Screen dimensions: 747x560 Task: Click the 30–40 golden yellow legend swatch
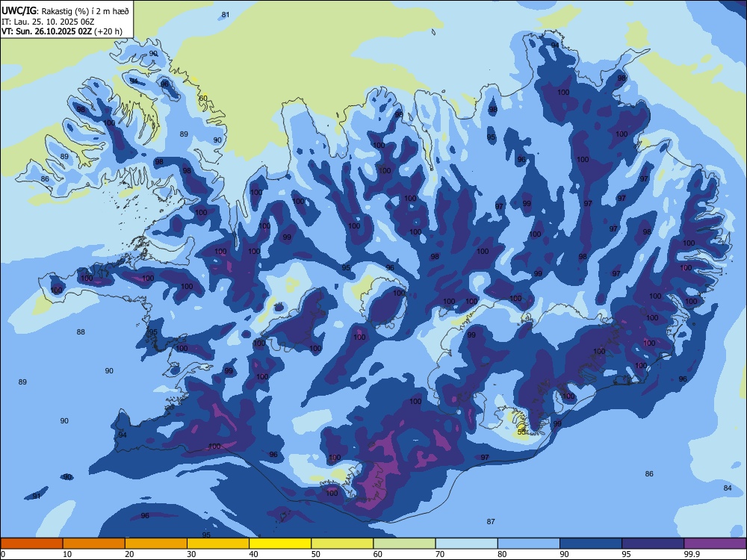(218, 544)
